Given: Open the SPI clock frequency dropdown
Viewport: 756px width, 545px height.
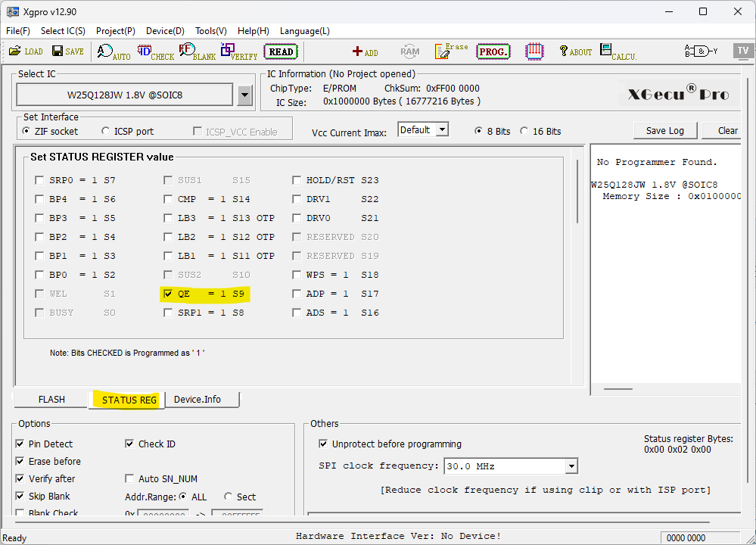Looking at the screenshot, I should point(571,466).
